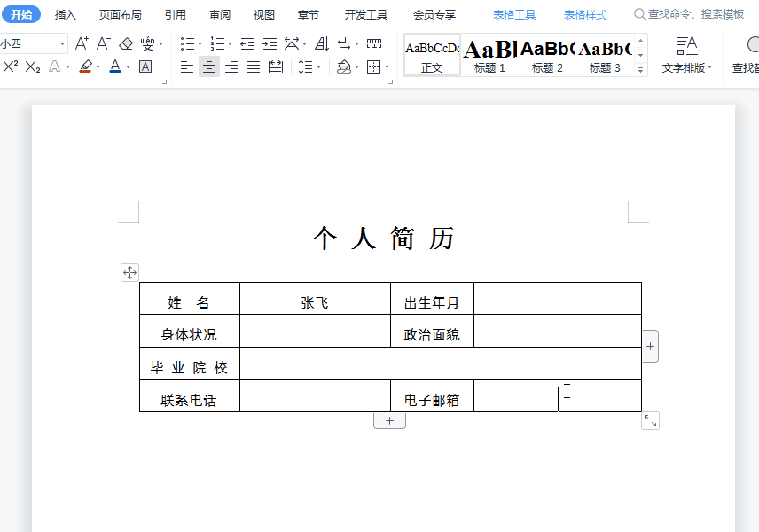Expand text effect dropdown arrow

point(67,66)
